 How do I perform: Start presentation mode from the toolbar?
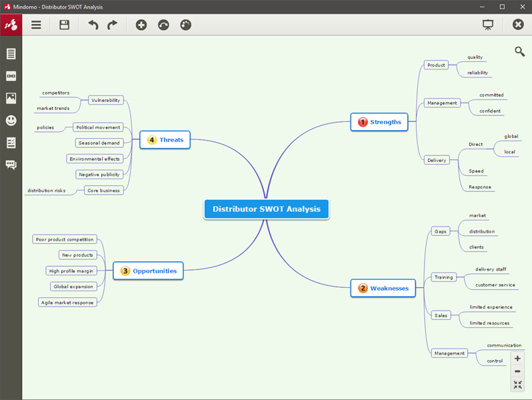[x=488, y=25]
